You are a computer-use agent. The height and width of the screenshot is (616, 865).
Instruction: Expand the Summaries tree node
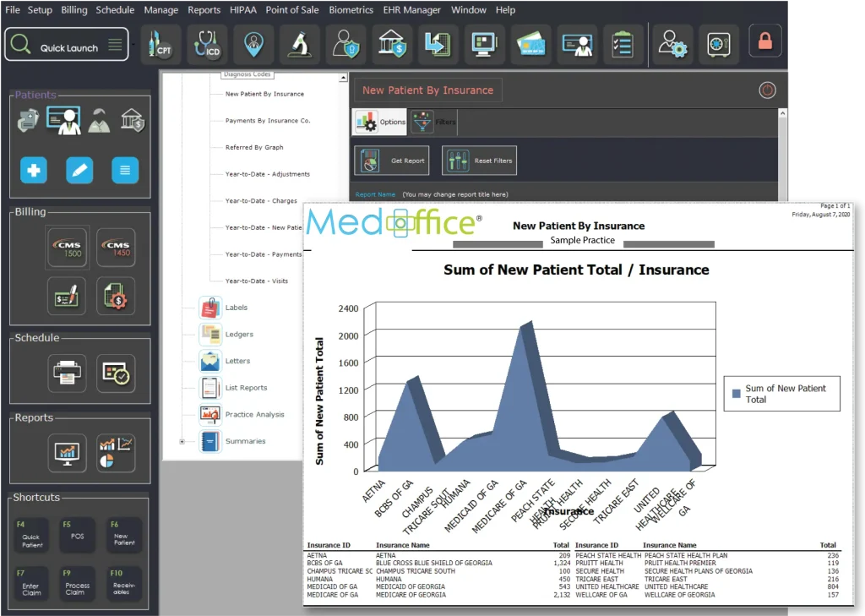(182, 441)
